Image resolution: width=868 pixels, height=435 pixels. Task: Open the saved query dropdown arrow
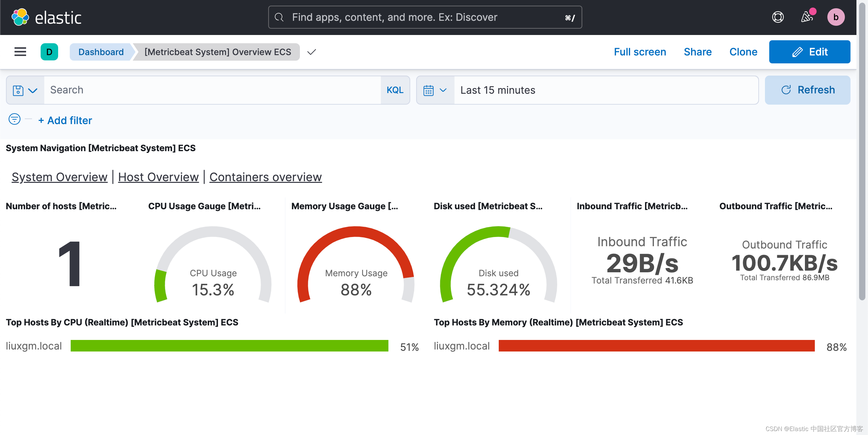(x=33, y=90)
